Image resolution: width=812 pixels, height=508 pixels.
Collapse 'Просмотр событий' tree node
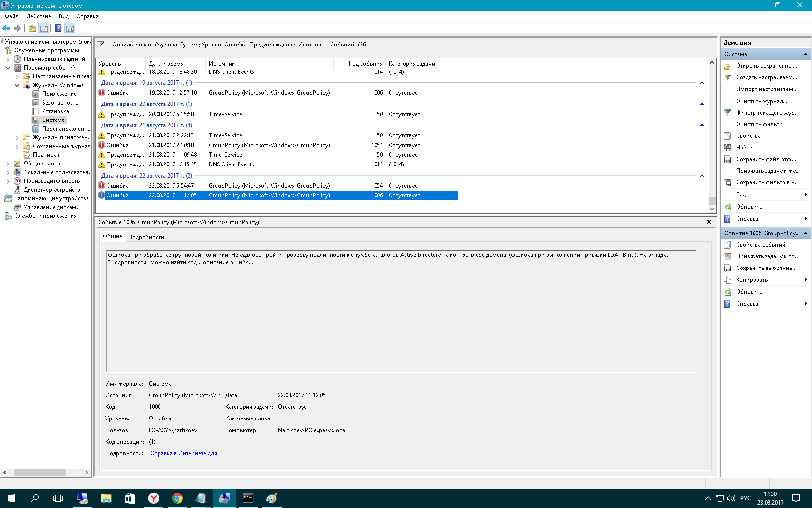coord(8,68)
